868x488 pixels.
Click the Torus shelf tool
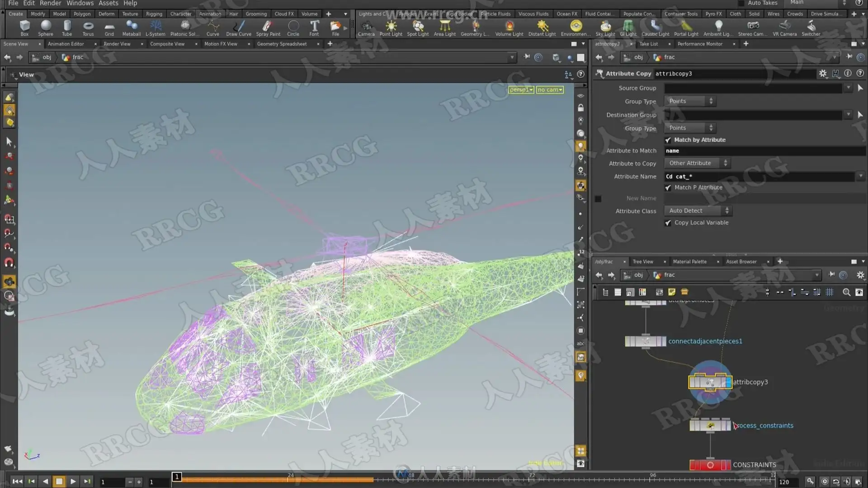[88, 28]
